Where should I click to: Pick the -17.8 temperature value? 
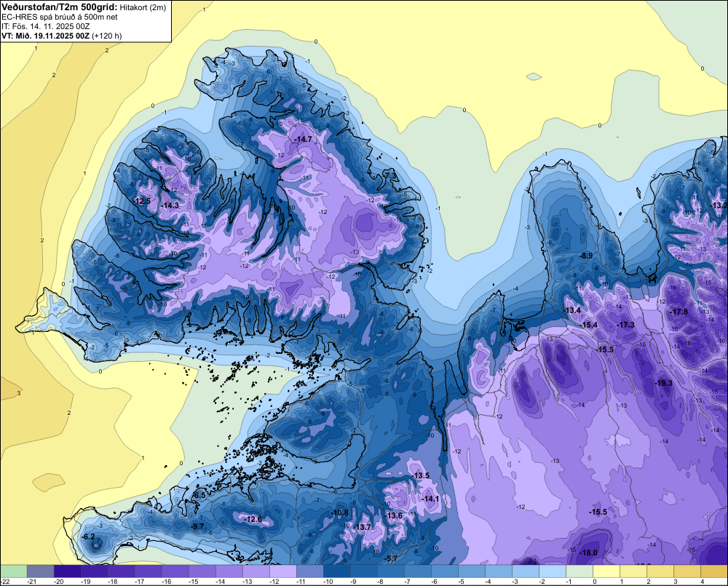[x=678, y=312]
